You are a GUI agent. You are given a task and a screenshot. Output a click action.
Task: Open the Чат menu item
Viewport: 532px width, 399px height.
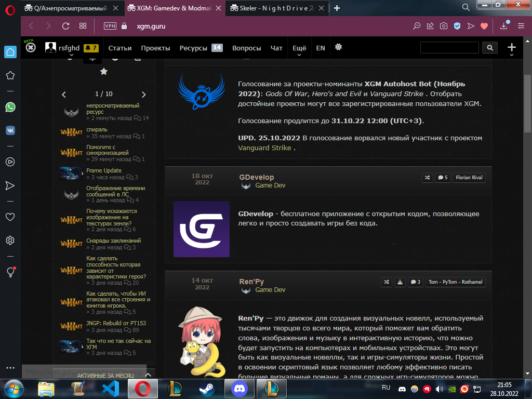276,48
